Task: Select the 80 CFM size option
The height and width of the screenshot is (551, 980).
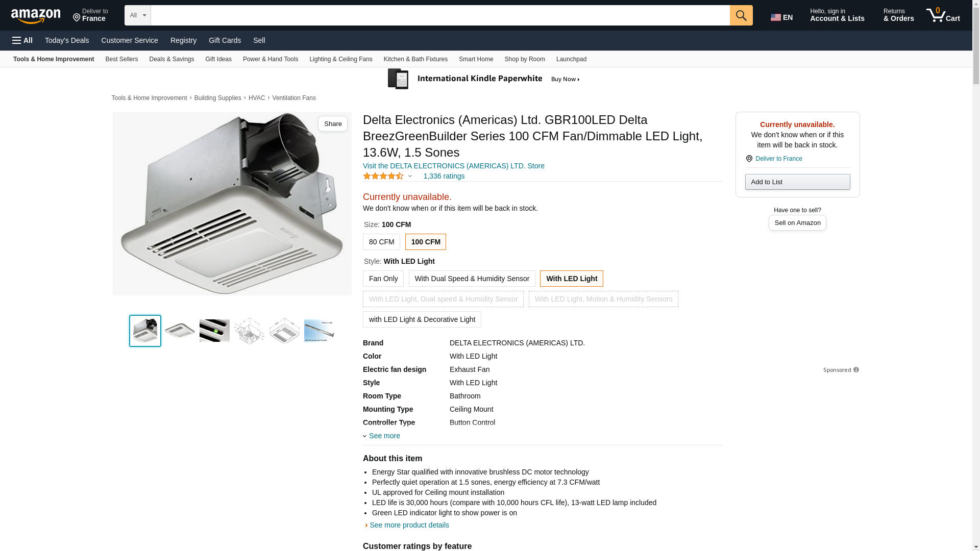Action: [381, 242]
